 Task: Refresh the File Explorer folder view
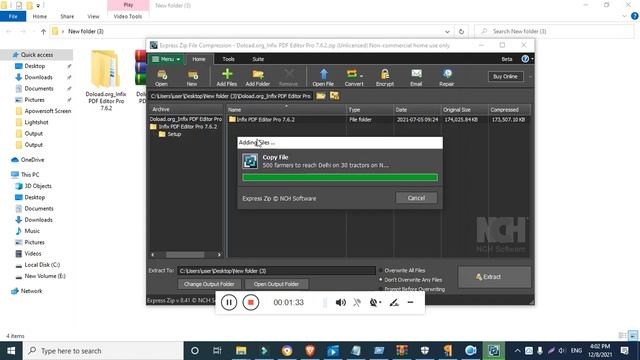click(461, 31)
